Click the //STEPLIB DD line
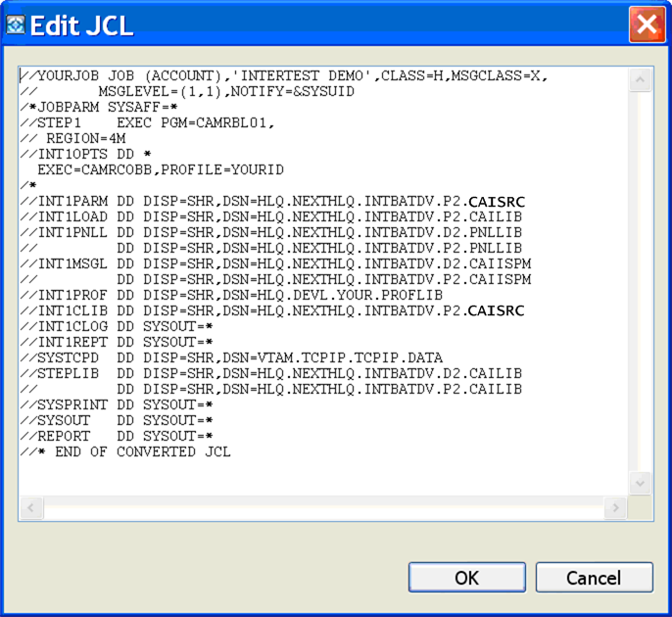Viewport: 672px width, 617px height. point(270,374)
